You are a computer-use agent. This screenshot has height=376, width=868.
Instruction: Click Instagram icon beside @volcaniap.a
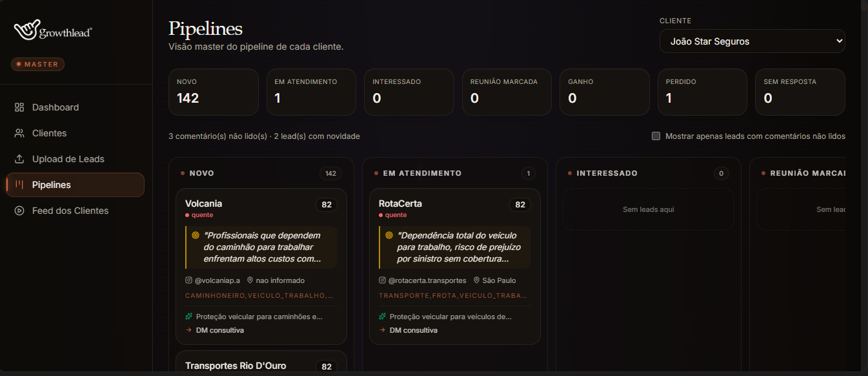188,280
